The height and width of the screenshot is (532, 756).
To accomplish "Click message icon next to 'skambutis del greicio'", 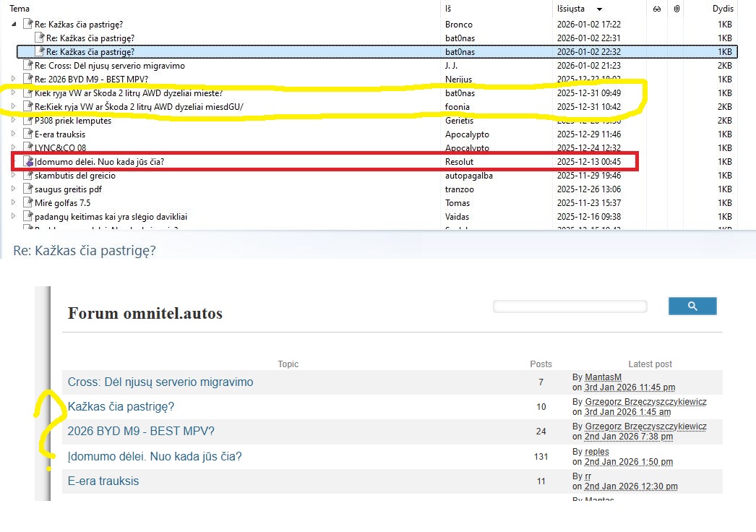I will pyautogui.click(x=28, y=176).
